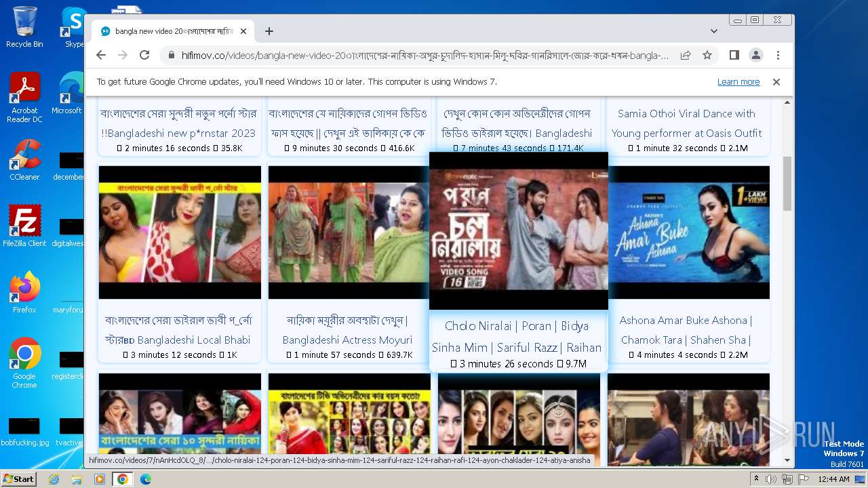Launch CCleaner from desktop

pyautogui.click(x=24, y=160)
